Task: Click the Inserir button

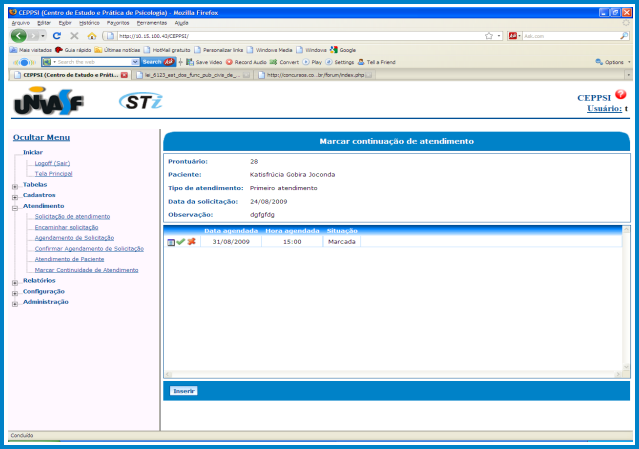Action: coord(183,391)
